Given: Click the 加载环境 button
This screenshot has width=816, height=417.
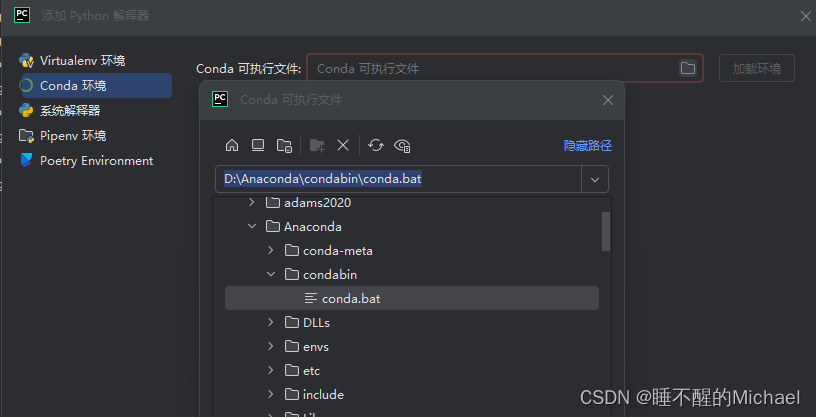Looking at the screenshot, I should (x=757, y=68).
